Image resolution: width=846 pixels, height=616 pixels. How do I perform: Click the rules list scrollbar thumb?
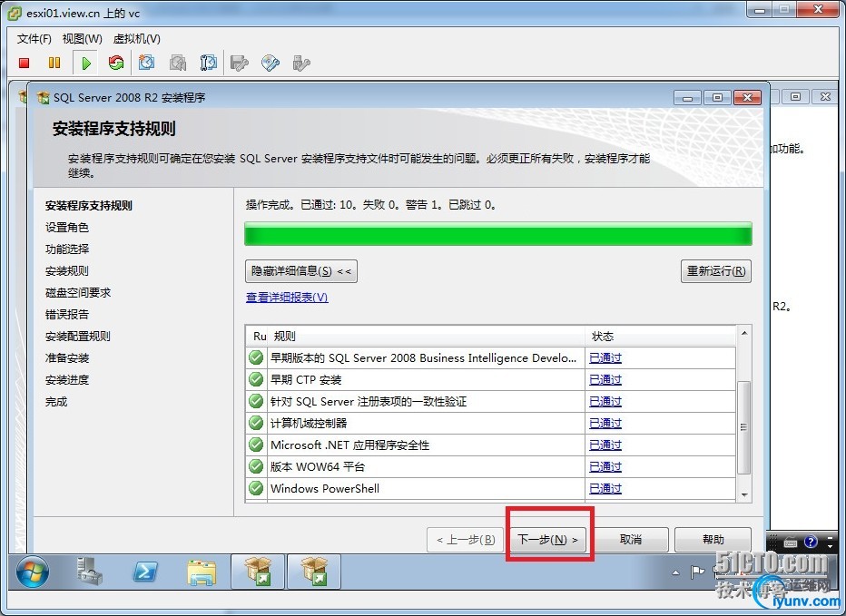(744, 427)
